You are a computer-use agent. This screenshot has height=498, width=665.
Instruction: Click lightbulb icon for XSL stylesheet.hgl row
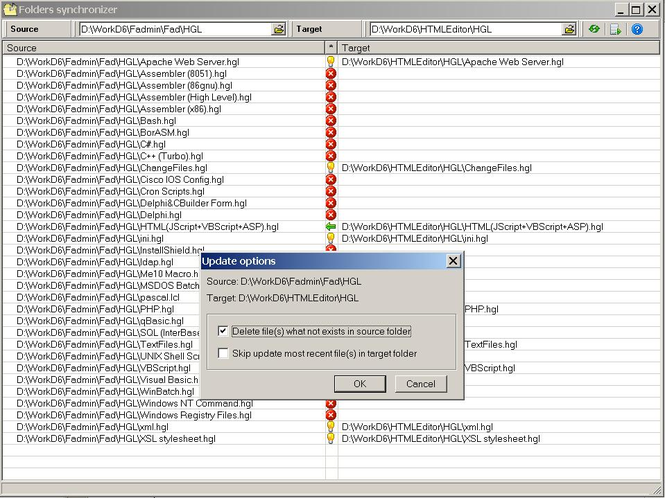[331, 439]
